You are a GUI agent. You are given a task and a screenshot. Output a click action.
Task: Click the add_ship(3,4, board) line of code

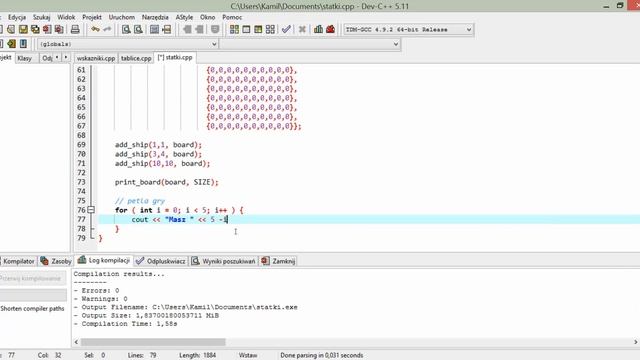pyautogui.click(x=158, y=154)
